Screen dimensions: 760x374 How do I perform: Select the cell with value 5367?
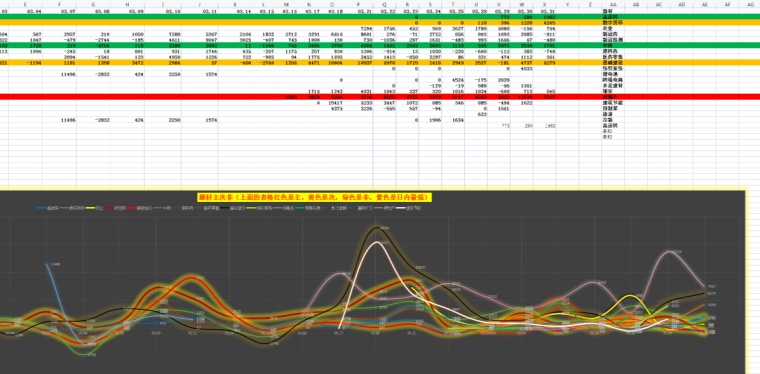click(211, 34)
